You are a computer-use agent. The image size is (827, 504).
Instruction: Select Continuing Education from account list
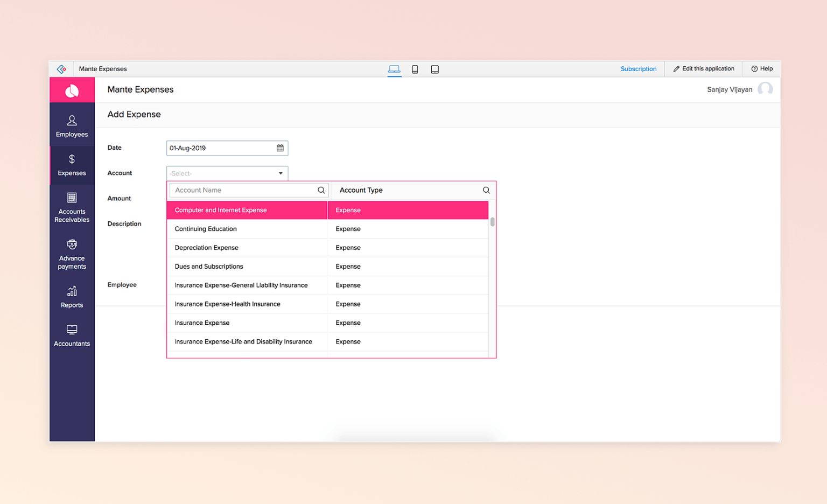(206, 229)
